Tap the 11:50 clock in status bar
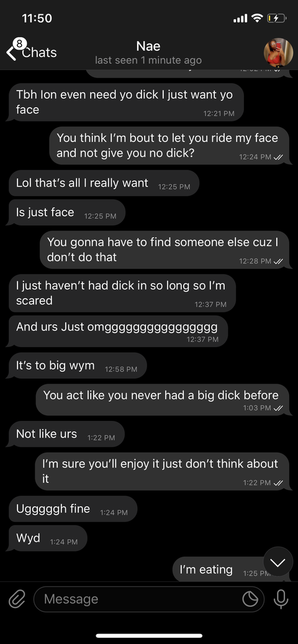Image resolution: width=298 pixels, height=644 pixels. click(x=37, y=18)
